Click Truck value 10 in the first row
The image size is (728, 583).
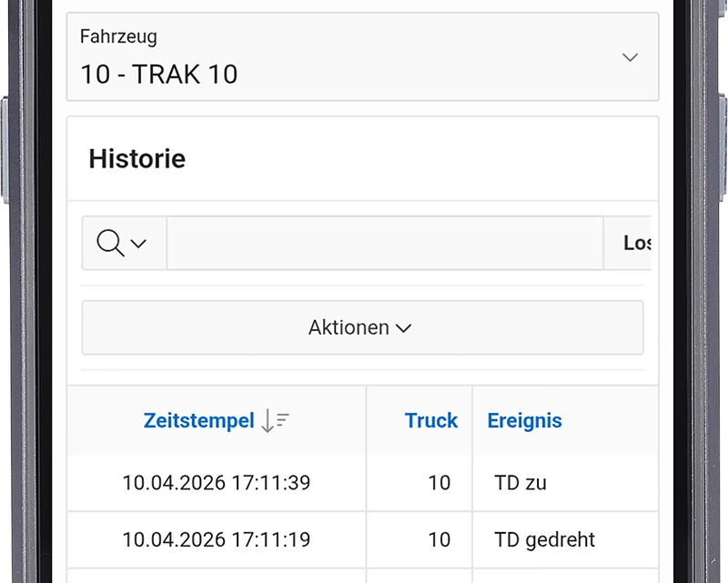click(439, 483)
